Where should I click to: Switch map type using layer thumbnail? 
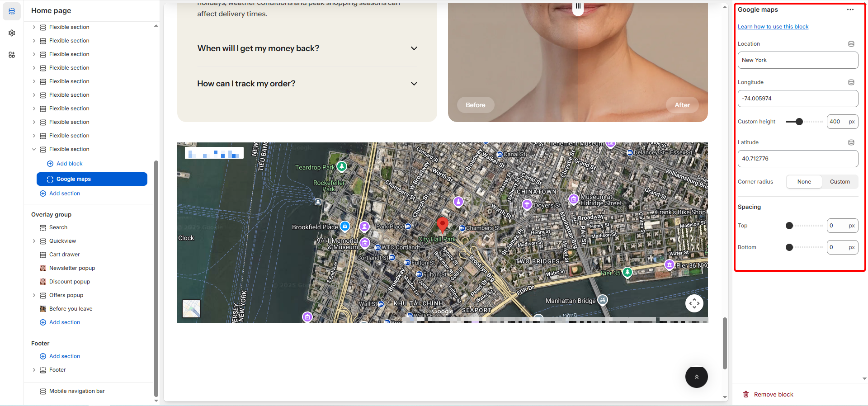click(191, 309)
